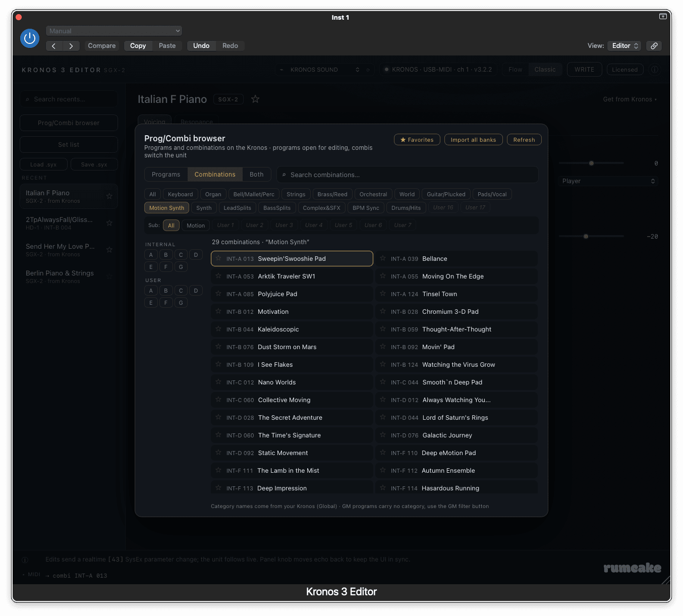Select Internal bank F
Viewport: 683px width, 616px height.
point(166,267)
